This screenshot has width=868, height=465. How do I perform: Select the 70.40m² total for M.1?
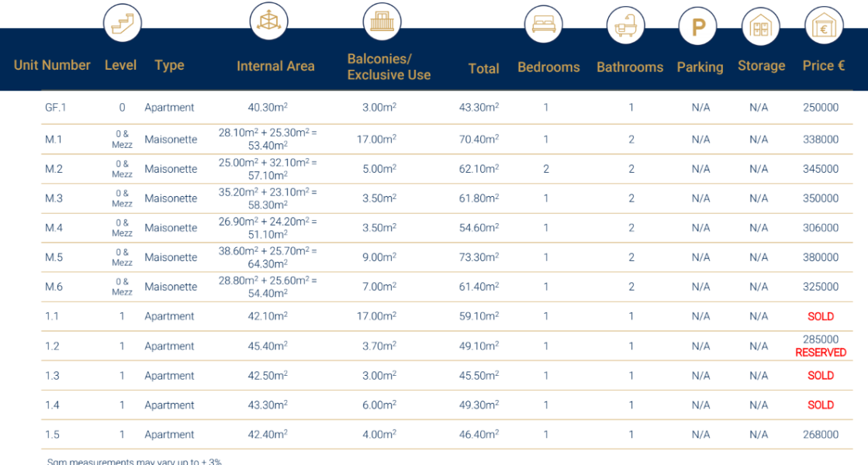pyautogui.click(x=479, y=139)
